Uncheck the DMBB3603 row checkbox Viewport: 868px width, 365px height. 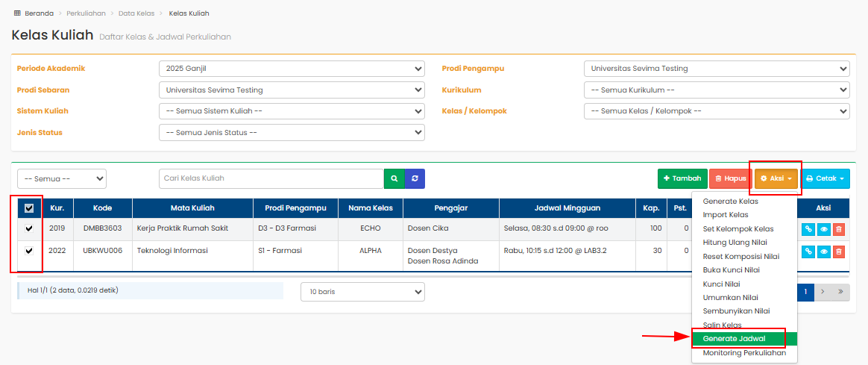[29, 229]
